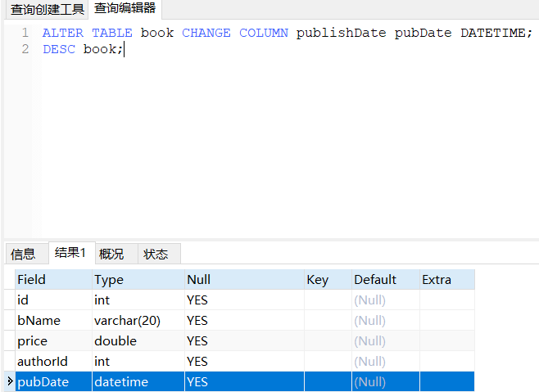Select the authorId field cell
This screenshot has width=539, height=392.
[53, 361]
